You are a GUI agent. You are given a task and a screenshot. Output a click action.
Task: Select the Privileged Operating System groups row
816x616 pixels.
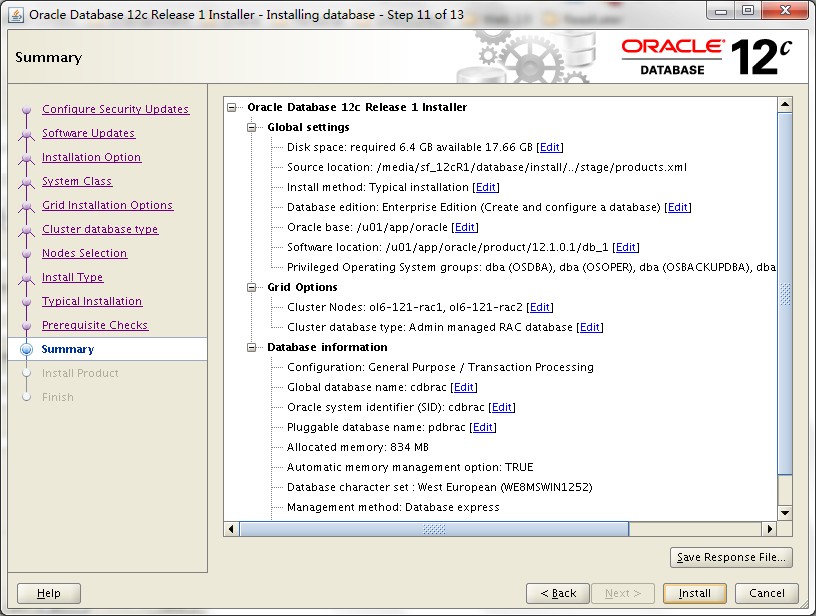pyautogui.click(x=531, y=267)
